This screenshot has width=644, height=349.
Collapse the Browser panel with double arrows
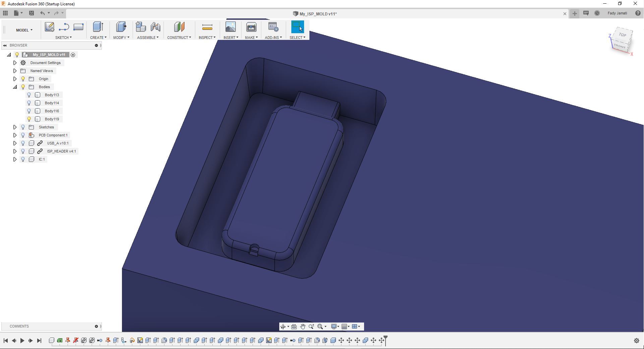click(5, 45)
